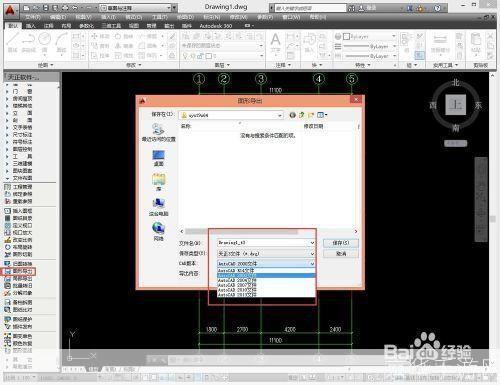The width and height of the screenshot is (500, 385).
Task: Select the Circle (圆) tool
Action: (x=44, y=42)
